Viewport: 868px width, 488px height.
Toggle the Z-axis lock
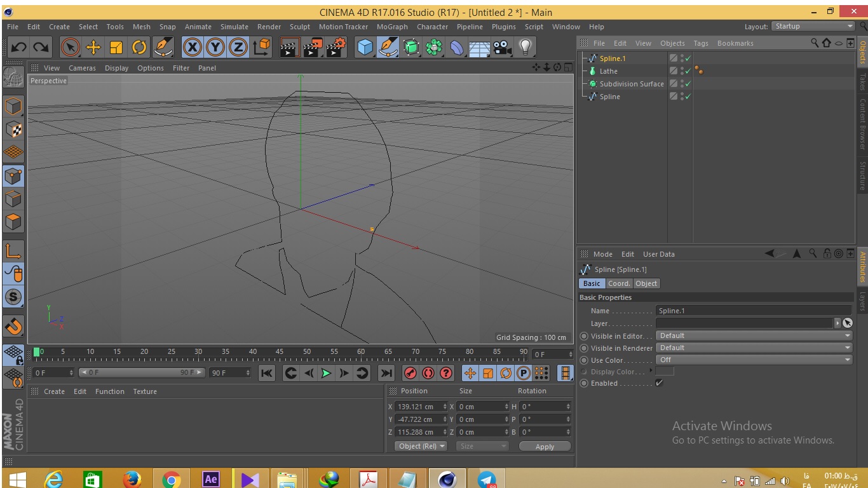[x=238, y=47]
